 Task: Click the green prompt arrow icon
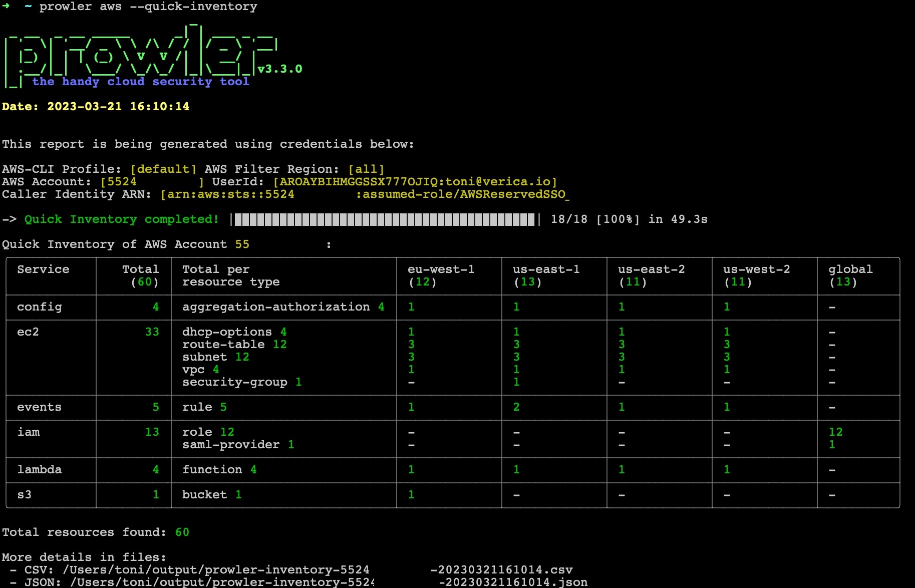[x=6, y=6]
